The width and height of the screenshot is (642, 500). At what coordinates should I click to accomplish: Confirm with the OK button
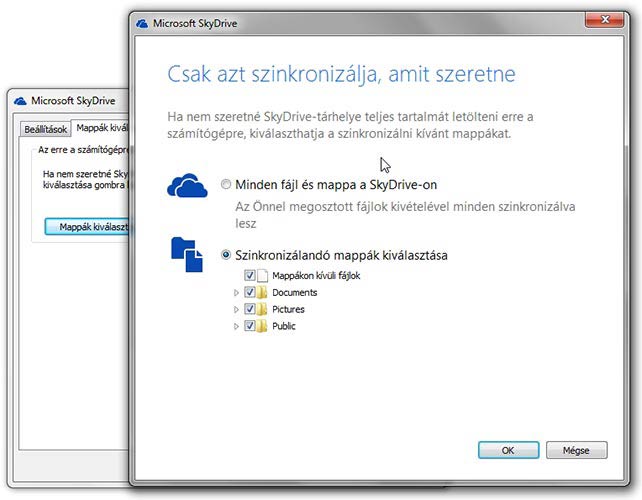click(508, 450)
